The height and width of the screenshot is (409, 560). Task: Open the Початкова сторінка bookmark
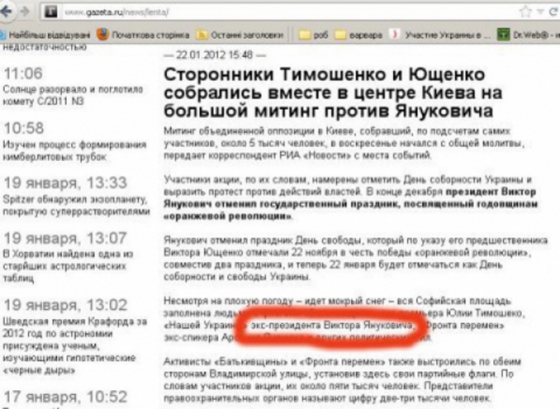pos(143,35)
